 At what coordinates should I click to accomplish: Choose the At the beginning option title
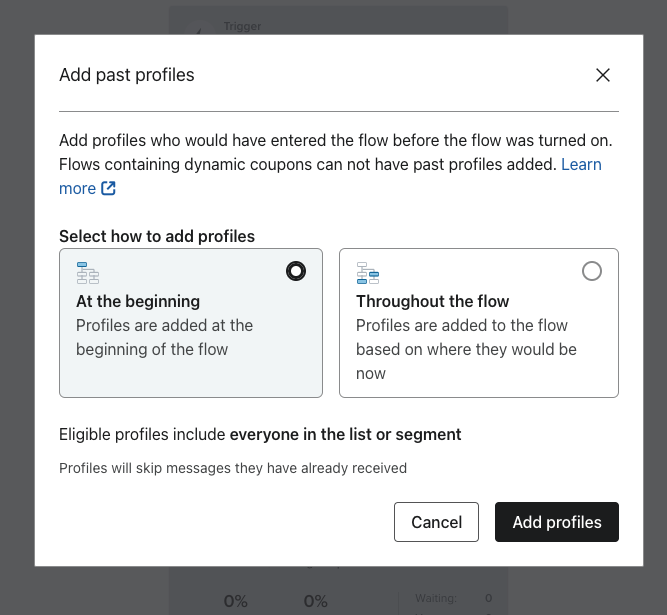(138, 301)
